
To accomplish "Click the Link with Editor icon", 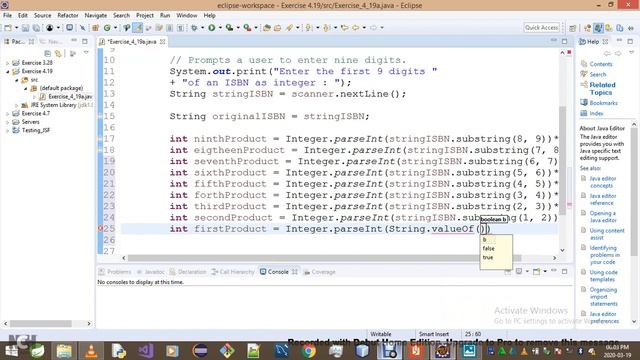I will click(59, 53).
